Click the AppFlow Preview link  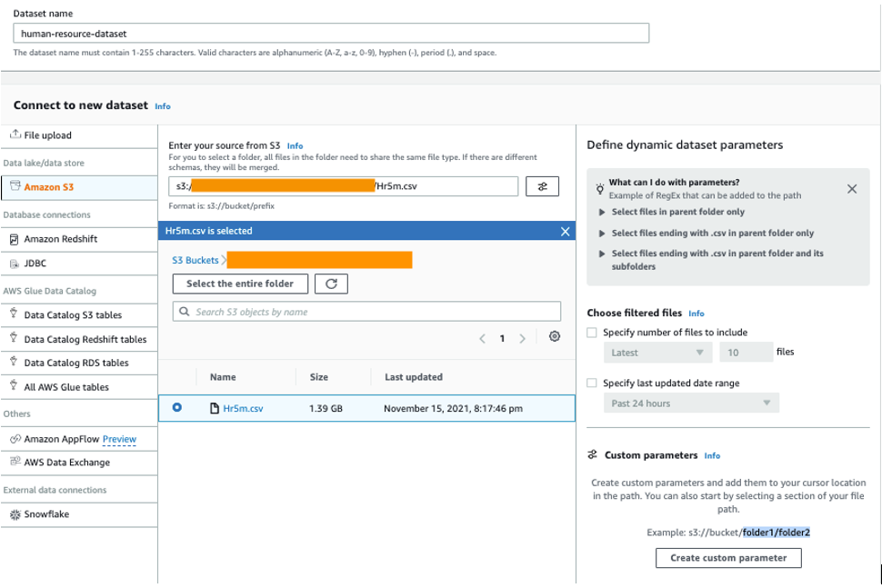click(x=119, y=439)
